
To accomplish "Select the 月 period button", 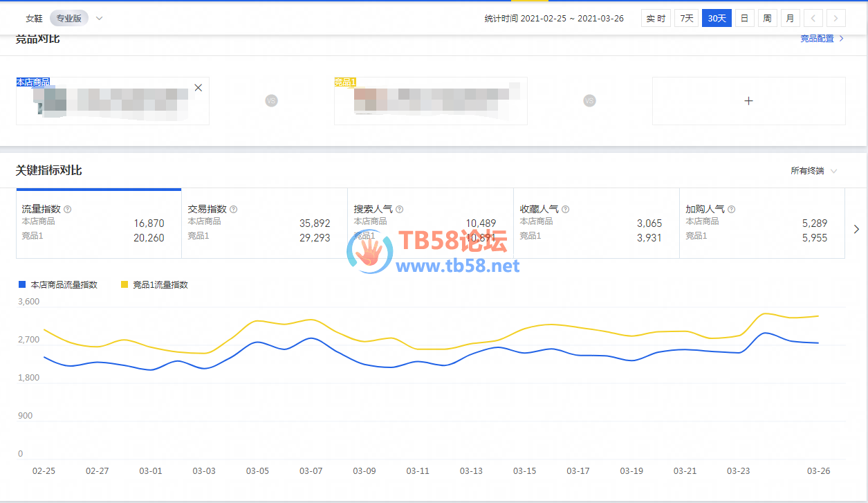I will tap(790, 19).
